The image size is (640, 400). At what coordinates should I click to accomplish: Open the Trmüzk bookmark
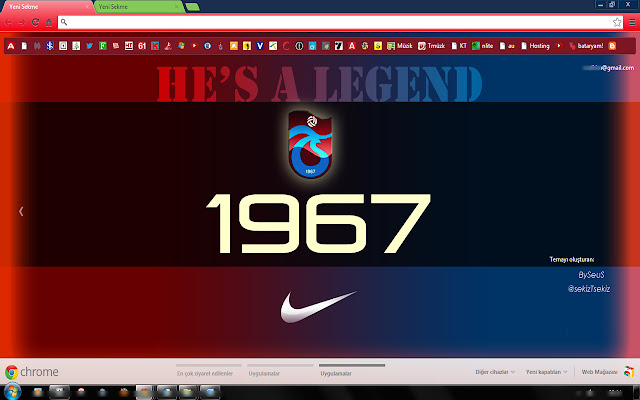coord(431,46)
